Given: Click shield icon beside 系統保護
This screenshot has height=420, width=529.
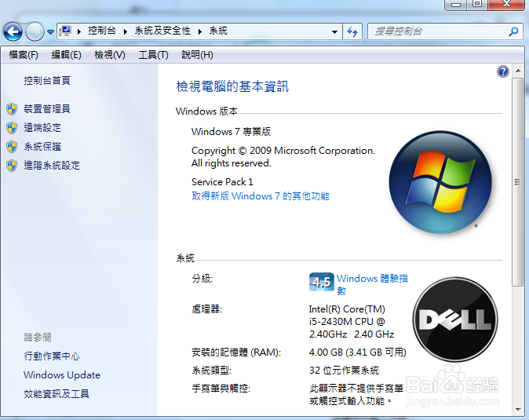Looking at the screenshot, I should tap(12, 147).
